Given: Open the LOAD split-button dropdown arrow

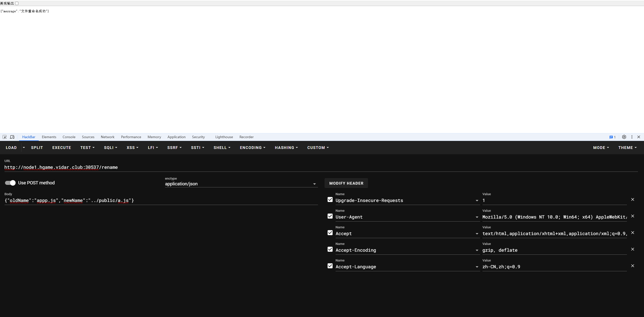Looking at the screenshot, I should pyautogui.click(x=24, y=148).
